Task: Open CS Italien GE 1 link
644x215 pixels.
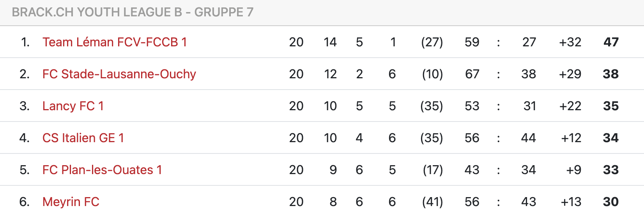Action: (83, 138)
